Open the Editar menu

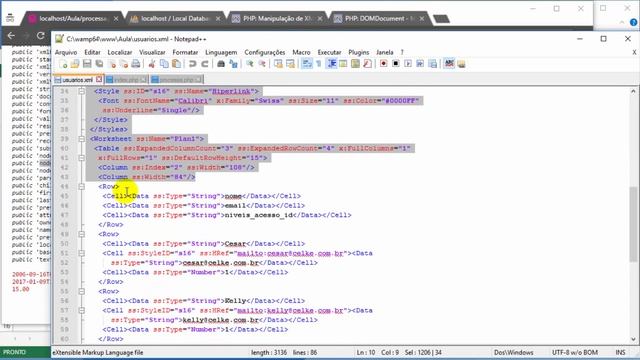(92, 53)
